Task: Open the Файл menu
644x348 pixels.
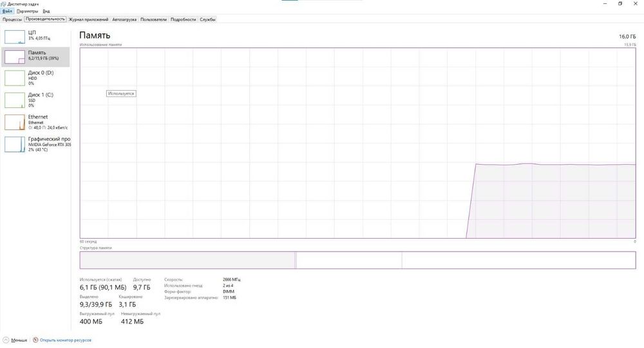Action: pos(7,11)
